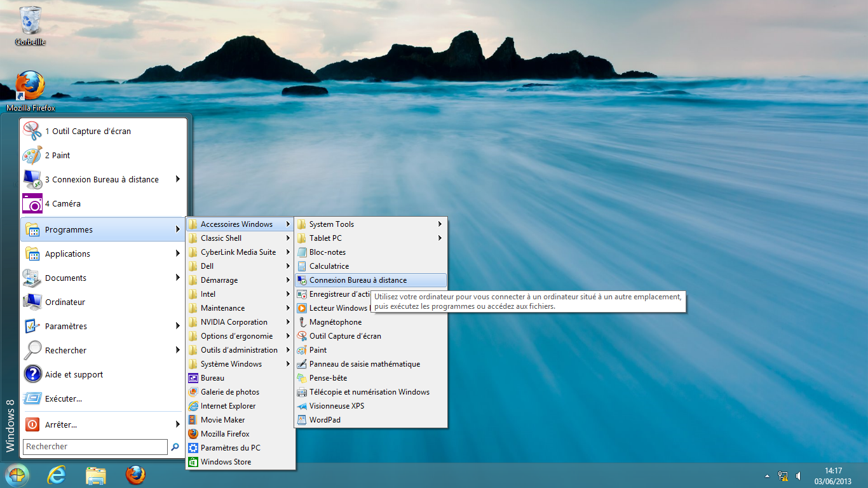
Task: Click Exécuter... to open Run dialog
Action: pyautogui.click(x=64, y=399)
